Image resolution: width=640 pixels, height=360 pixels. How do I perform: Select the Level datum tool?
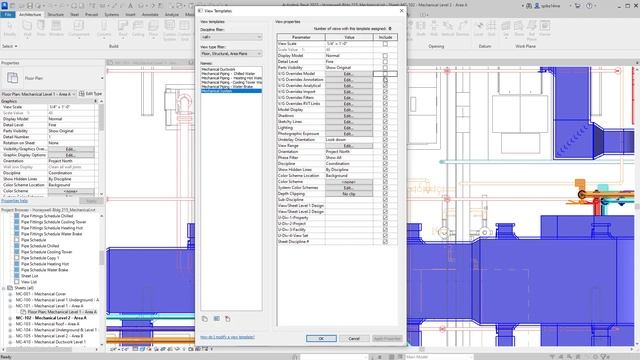[478, 29]
